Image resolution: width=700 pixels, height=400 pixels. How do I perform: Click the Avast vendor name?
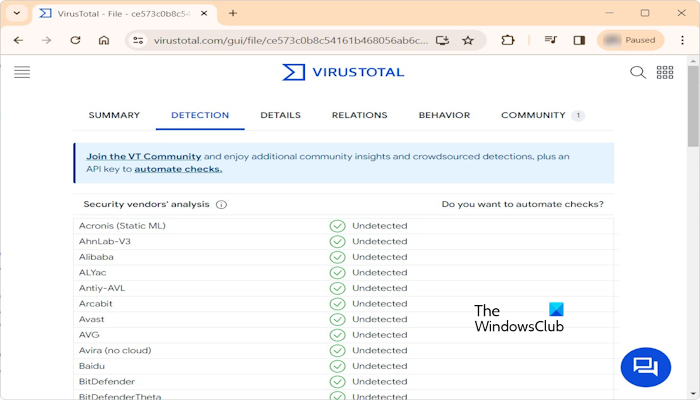tap(92, 319)
